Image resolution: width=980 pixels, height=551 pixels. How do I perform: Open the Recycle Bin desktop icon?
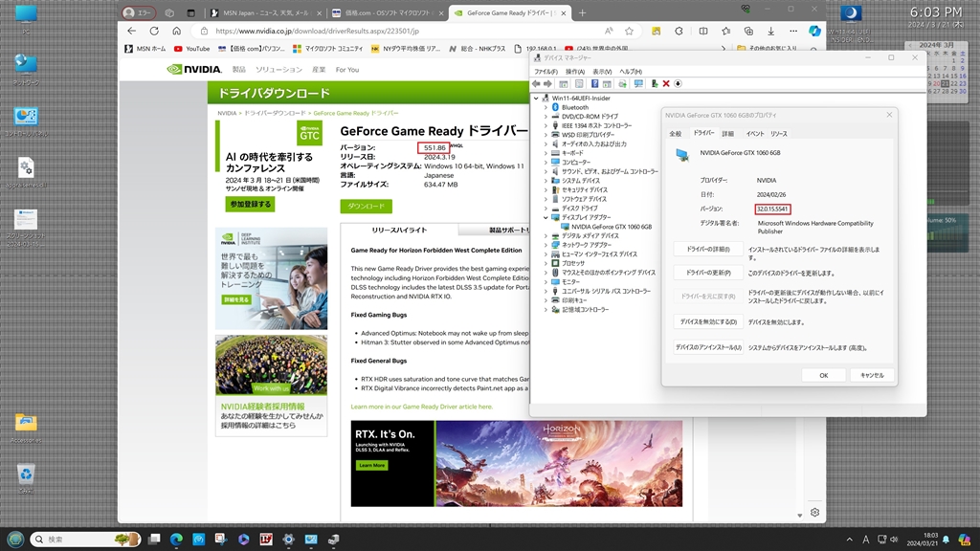[26, 478]
